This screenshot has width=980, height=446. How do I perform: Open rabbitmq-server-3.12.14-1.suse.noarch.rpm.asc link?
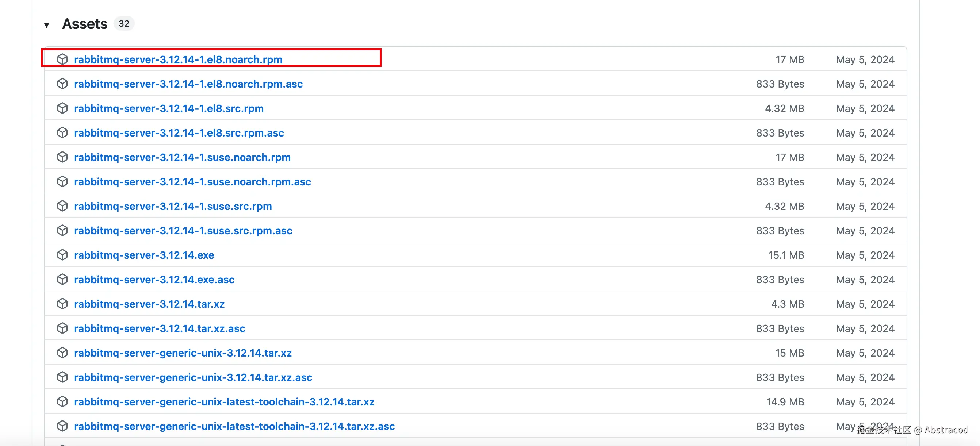tap(192, 182)
